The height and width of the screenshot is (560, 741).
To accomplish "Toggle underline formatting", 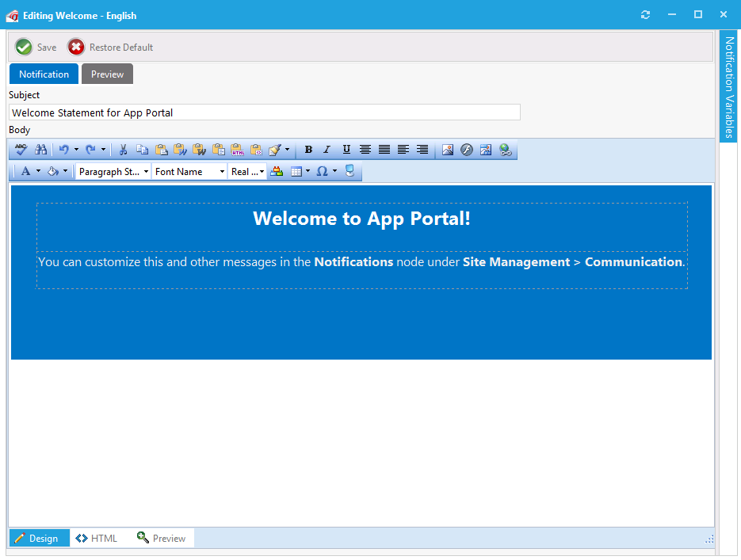I will (346, 150).
